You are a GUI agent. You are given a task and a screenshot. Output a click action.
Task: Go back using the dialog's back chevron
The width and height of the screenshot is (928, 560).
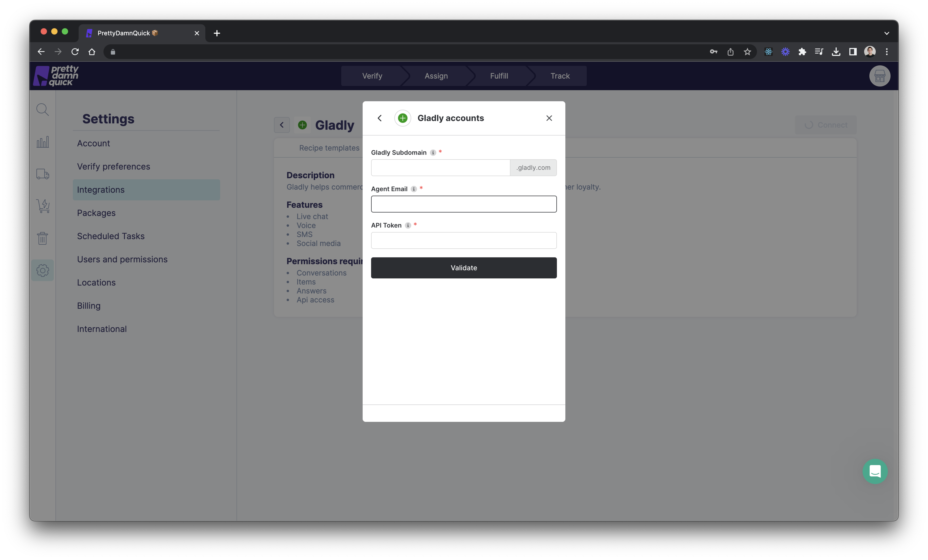tap(380, 118)
